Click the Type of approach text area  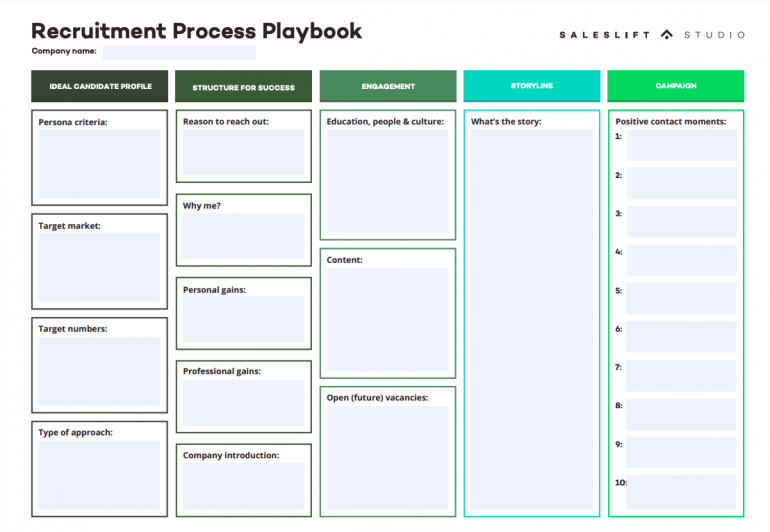[x=99, y=475]
